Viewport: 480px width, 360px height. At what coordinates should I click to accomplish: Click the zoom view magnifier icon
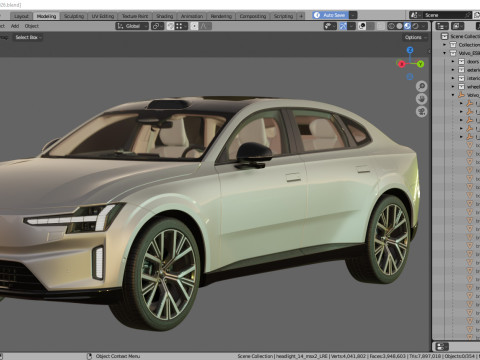click(x=422, y=86)
